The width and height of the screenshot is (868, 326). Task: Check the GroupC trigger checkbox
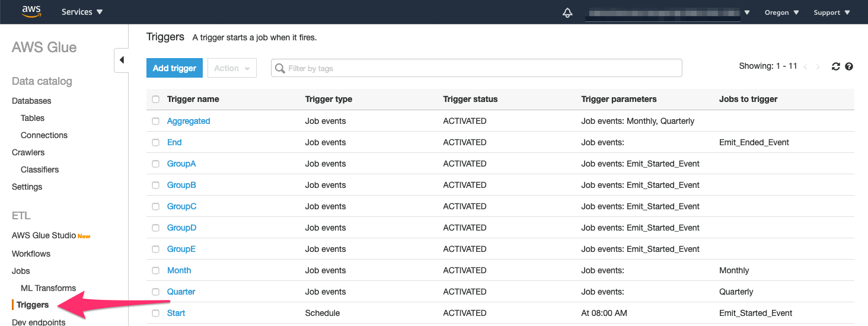click(x=155, y=206)
